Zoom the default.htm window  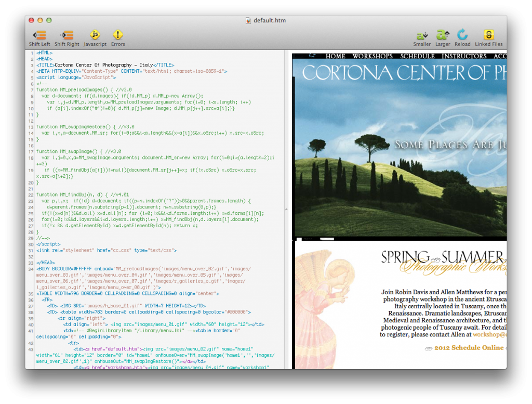[49, 20]
